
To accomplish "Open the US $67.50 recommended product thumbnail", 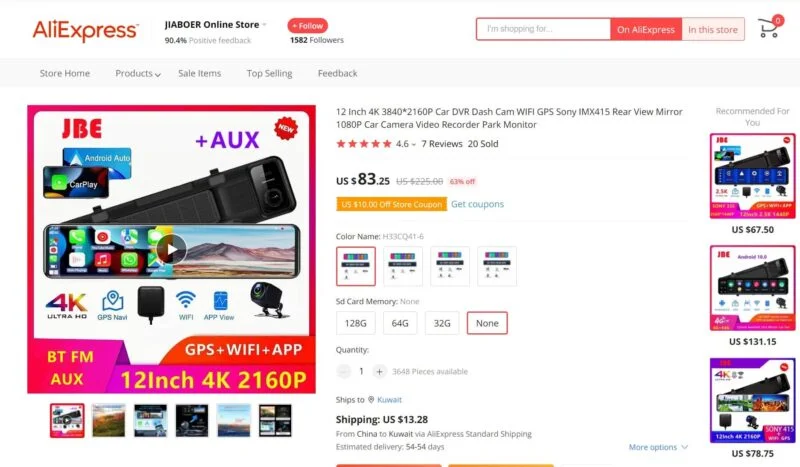I will [x=752, y=176].
